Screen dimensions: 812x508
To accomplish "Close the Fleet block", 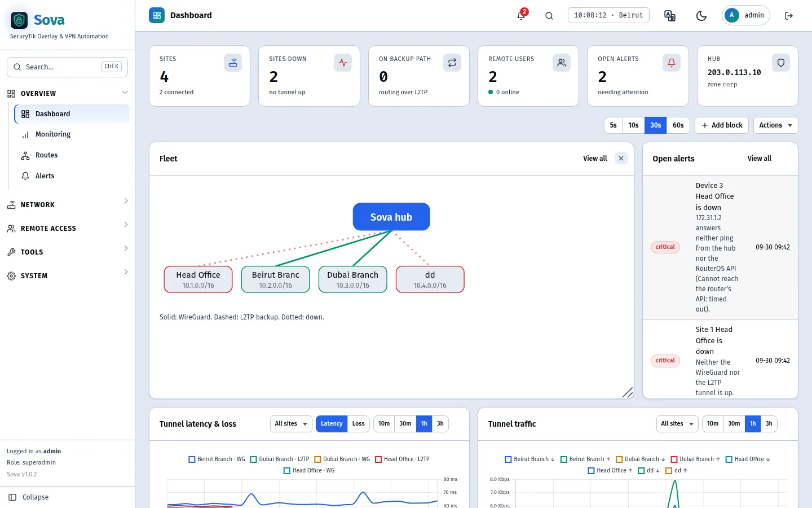I will point(621,159).
